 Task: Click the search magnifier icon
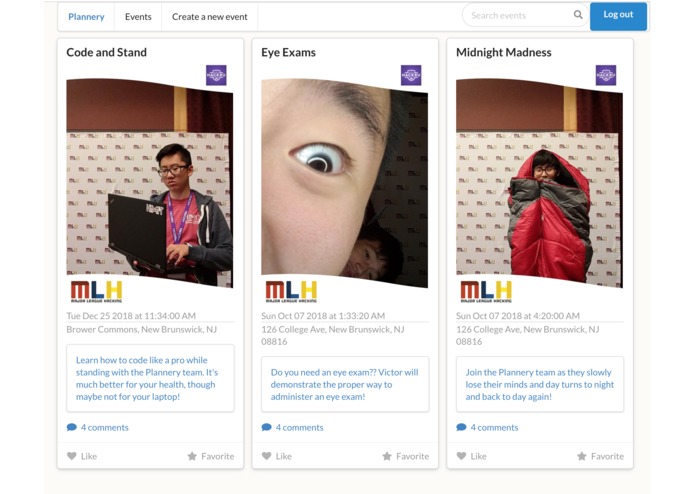(x=578, y=15)
